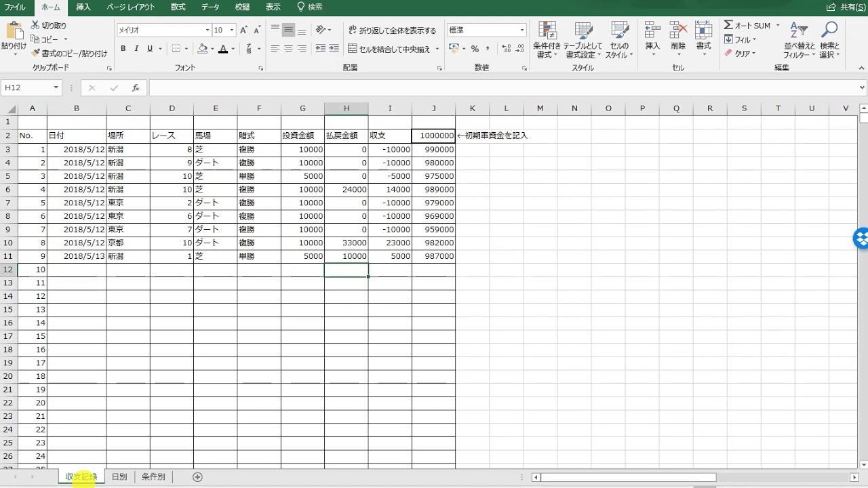Toggle bottom vertical alignment

click(x=302, y=30)
